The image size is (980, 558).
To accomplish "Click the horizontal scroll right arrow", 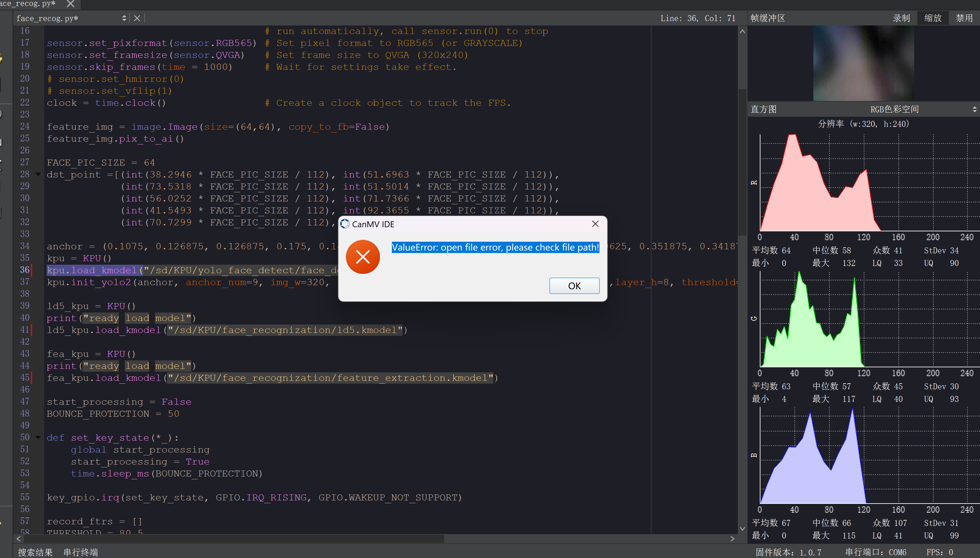I will coord(732,538).
